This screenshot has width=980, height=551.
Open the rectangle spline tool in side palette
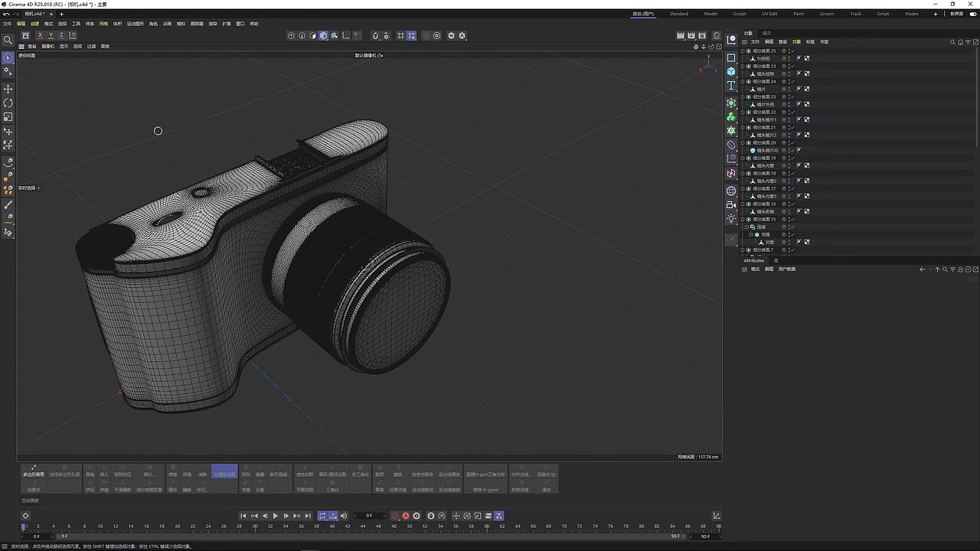[731, 57]
